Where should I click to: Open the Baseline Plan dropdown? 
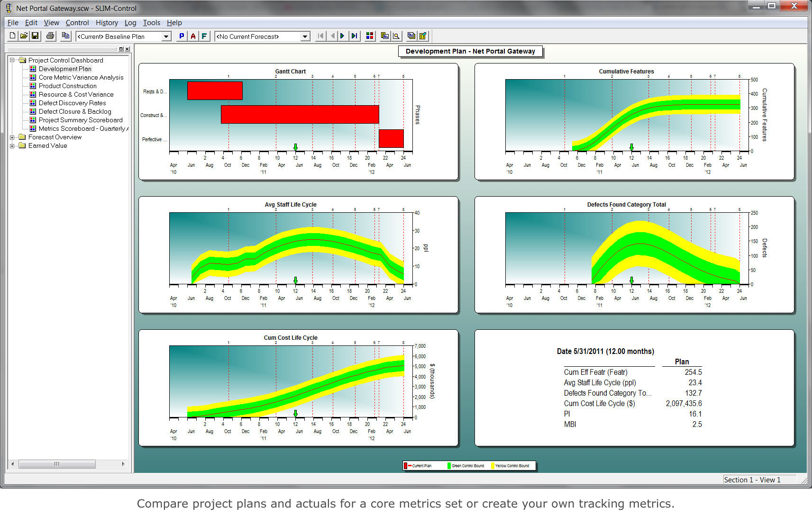point(165,36)
